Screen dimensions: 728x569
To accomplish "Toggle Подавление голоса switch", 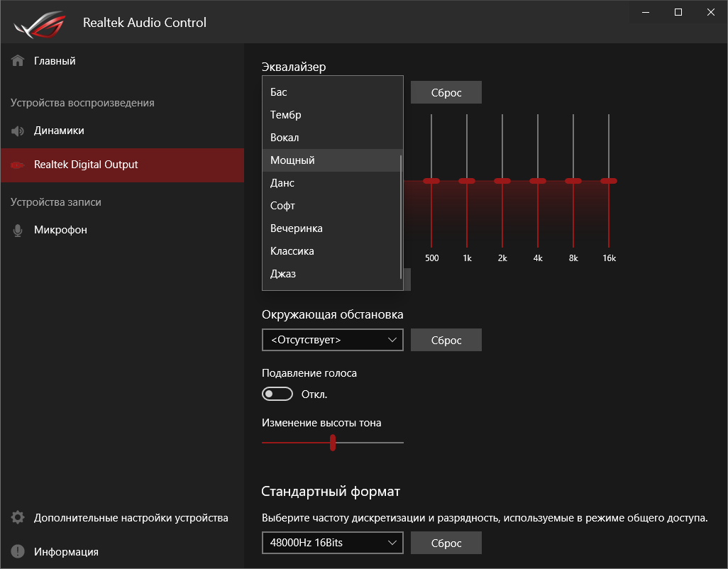I will 277,394.
